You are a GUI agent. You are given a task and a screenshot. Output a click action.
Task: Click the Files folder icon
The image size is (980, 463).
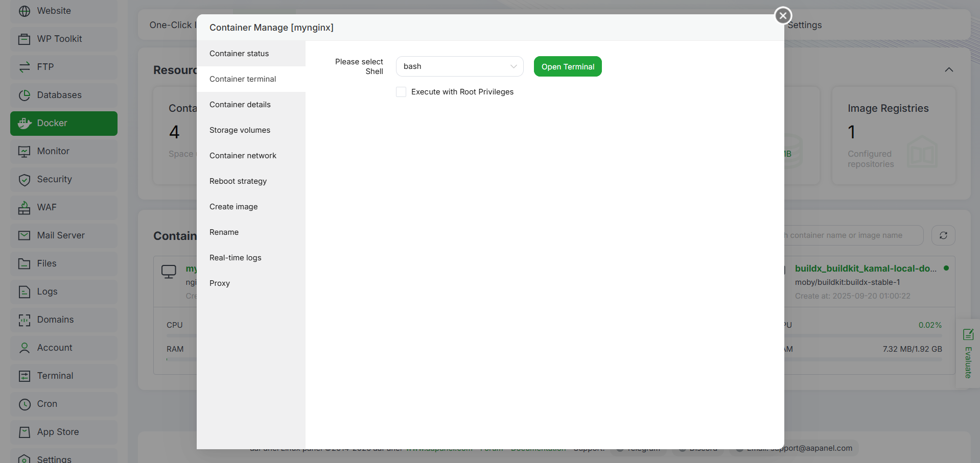coord(24,263)
